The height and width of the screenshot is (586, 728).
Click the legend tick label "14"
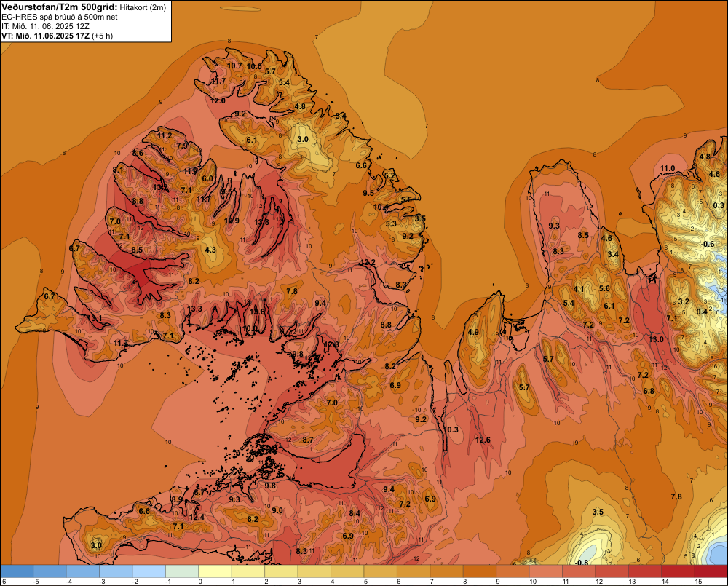[x=665, y=582]
